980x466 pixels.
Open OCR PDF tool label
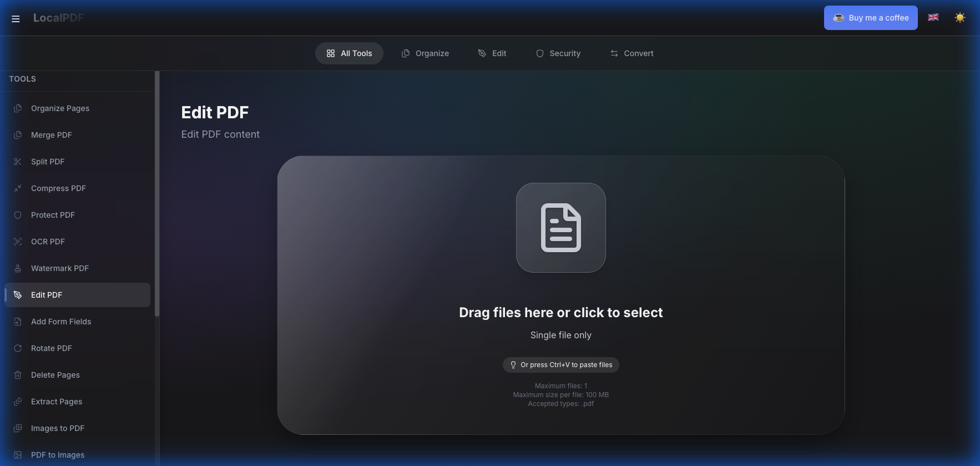tap(48, 242)
